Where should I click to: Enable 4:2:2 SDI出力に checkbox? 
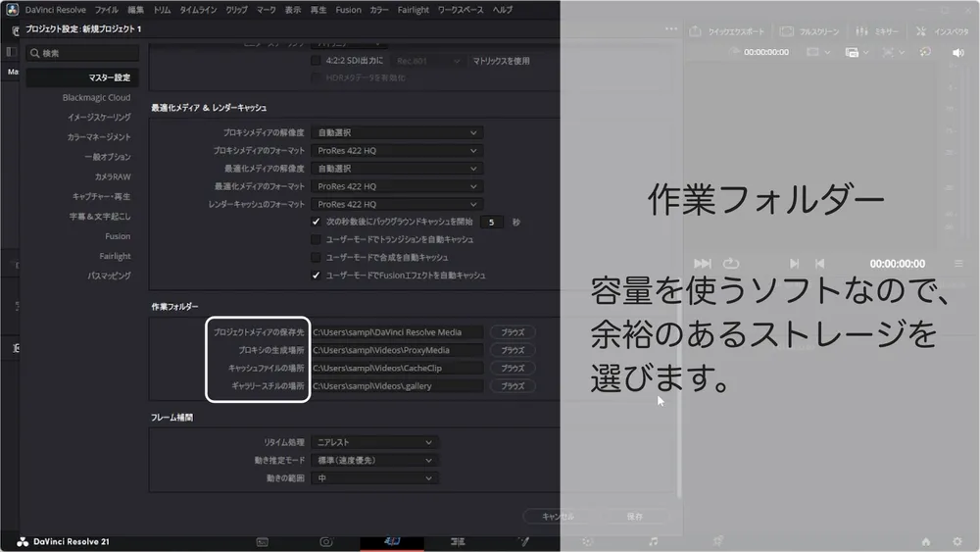click(x=316, y=61)
